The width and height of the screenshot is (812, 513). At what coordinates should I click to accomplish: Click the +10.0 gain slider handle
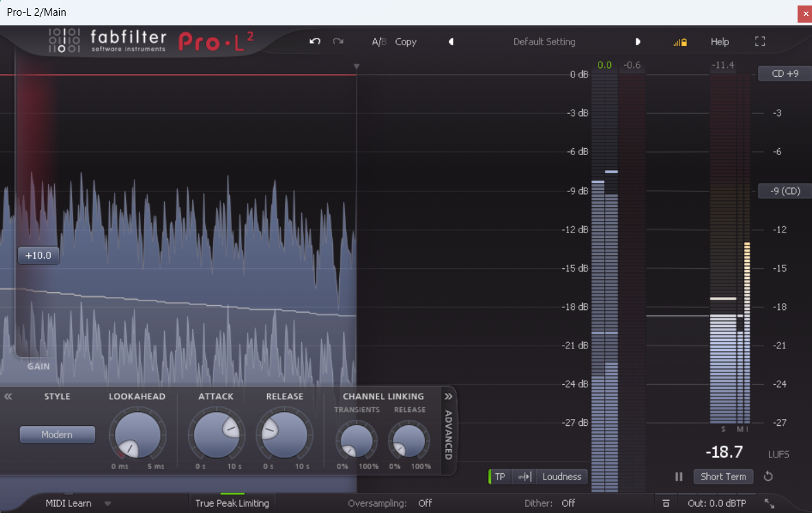click(x=38, y=255)
